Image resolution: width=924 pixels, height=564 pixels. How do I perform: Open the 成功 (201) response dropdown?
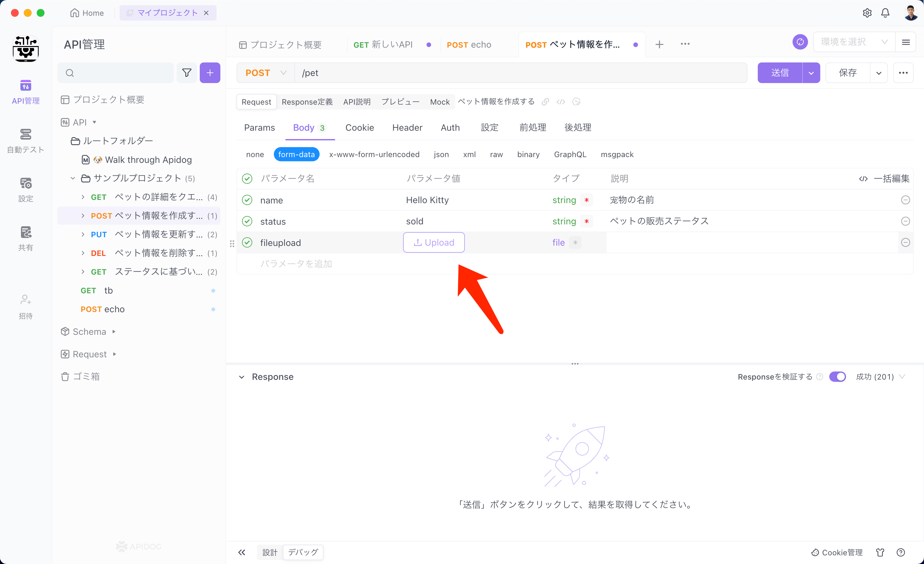point(881,377)
